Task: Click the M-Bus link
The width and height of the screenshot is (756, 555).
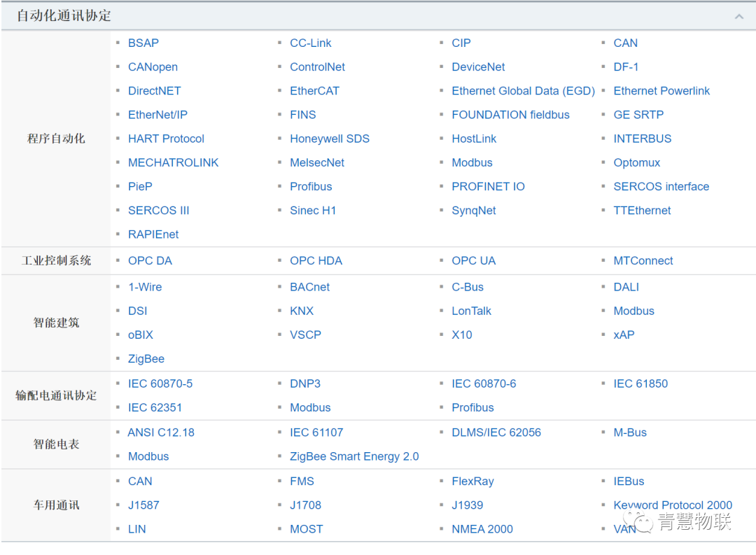Action: [x=630, y=433]
